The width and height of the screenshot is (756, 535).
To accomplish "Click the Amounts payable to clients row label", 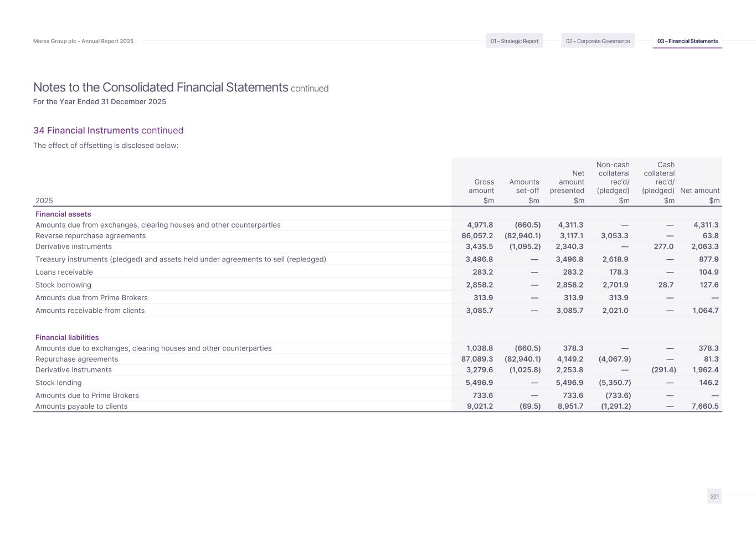I will tap(81, 407).
